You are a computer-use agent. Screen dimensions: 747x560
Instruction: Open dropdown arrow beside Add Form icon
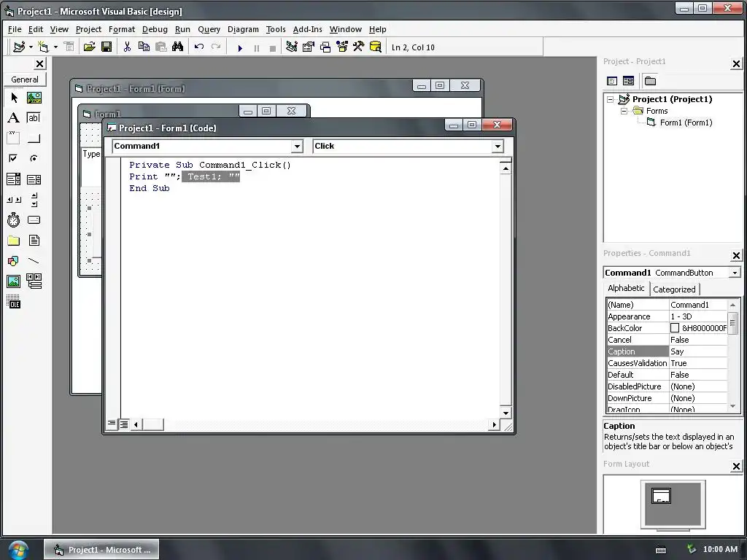(x=55, y=47)
